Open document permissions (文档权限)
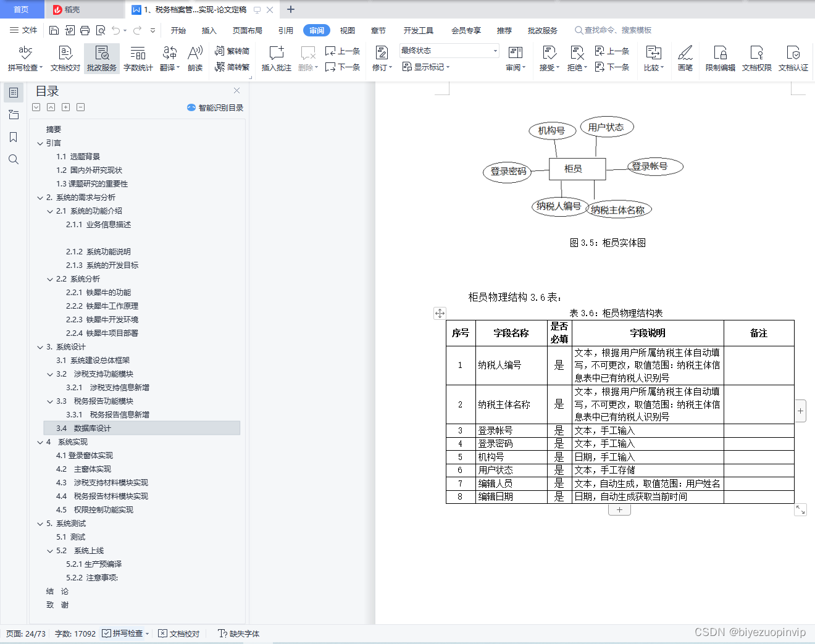Viewport: 815px width, 644px height. pos(757,59)
